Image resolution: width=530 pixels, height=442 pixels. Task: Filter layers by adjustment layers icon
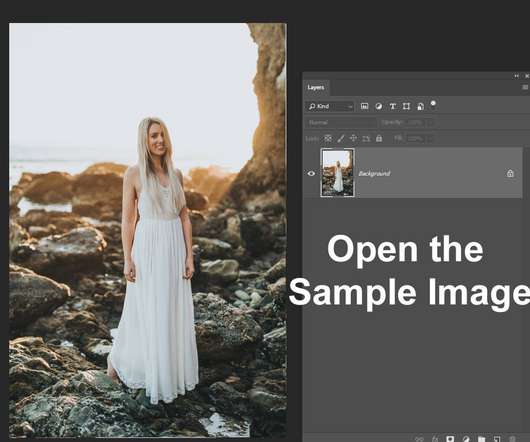point(379,106)
